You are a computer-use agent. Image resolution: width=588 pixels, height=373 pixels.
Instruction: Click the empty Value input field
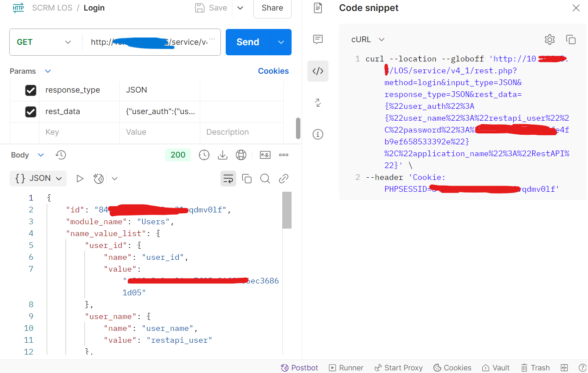(x=160, y=132)
